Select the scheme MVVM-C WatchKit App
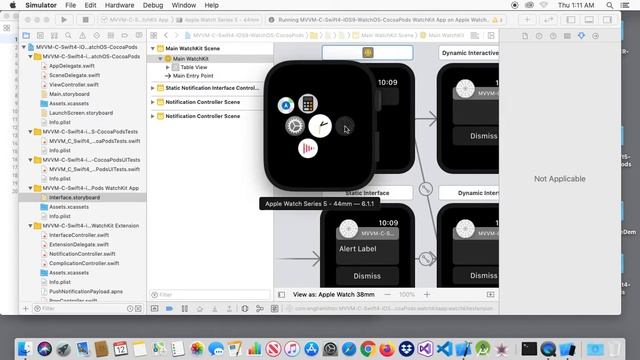The width and height of the screenshot is (640, 360). [135, 20]
